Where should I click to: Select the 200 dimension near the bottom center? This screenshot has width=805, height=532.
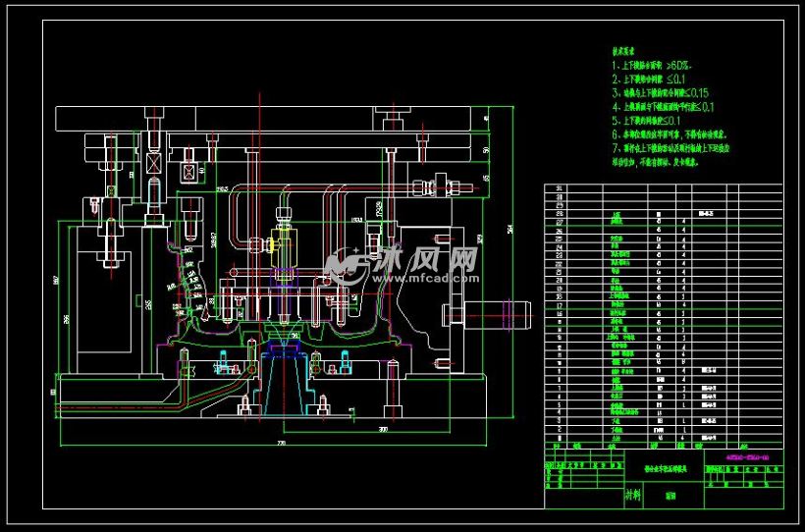(x=383, y=428)
